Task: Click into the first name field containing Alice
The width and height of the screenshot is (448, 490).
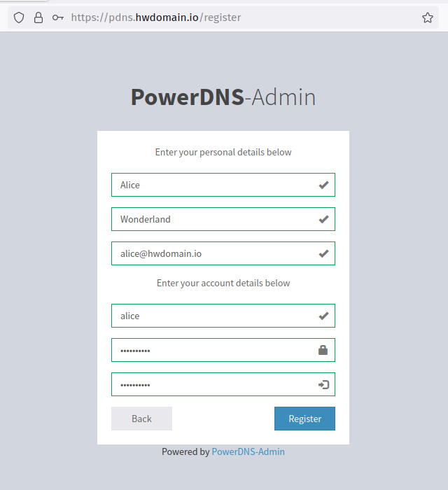Action: (210, 185)
